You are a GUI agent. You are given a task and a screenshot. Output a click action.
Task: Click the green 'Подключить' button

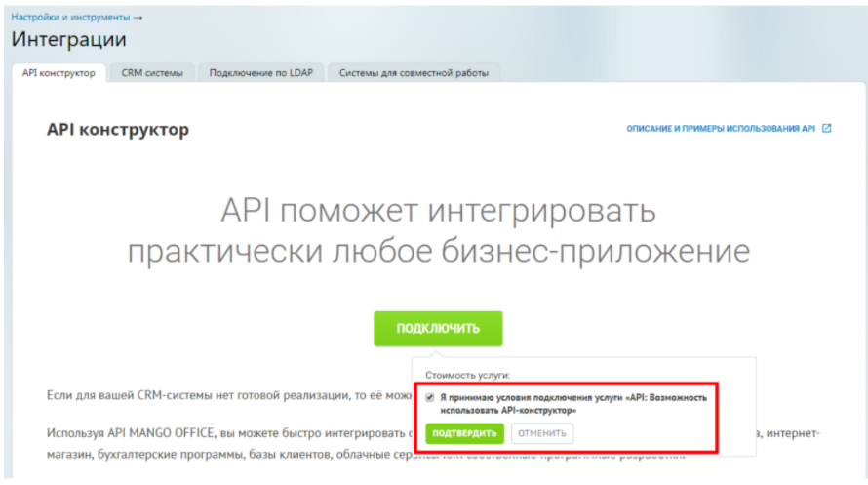(x=438, y=328)
